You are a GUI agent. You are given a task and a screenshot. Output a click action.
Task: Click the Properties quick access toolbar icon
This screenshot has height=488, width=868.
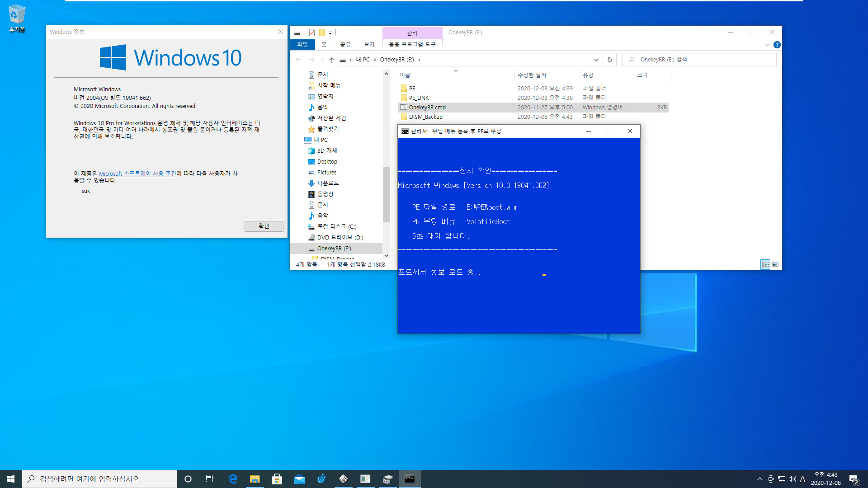click(x=312, y=33)
